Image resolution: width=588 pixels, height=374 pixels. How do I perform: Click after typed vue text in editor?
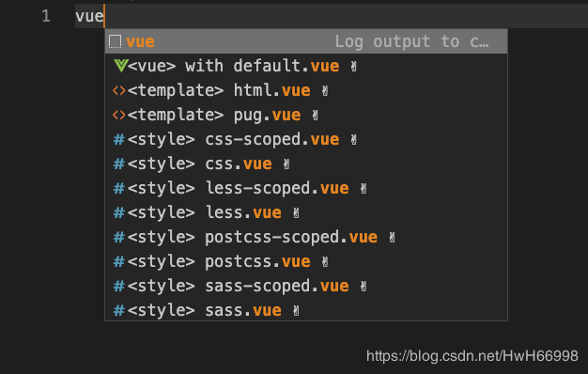click(104, 16)
